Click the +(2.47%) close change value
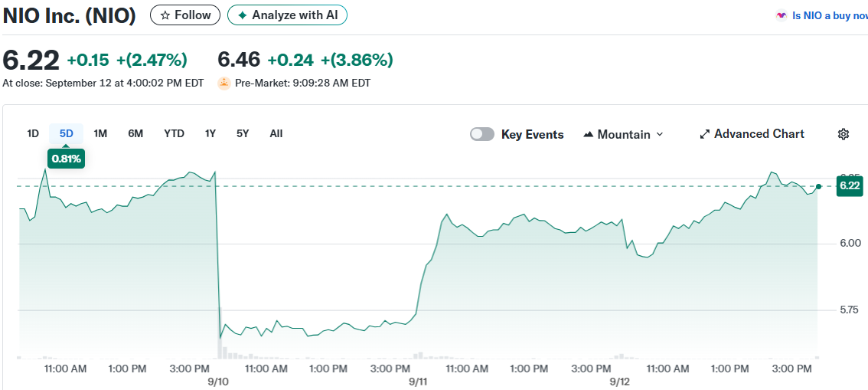 pyautogui.click(x=152, y=60)
